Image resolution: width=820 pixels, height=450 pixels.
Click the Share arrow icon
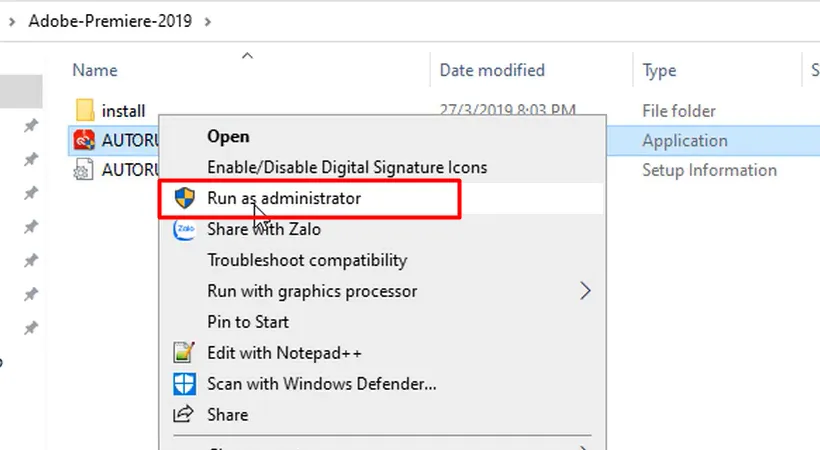184,414
